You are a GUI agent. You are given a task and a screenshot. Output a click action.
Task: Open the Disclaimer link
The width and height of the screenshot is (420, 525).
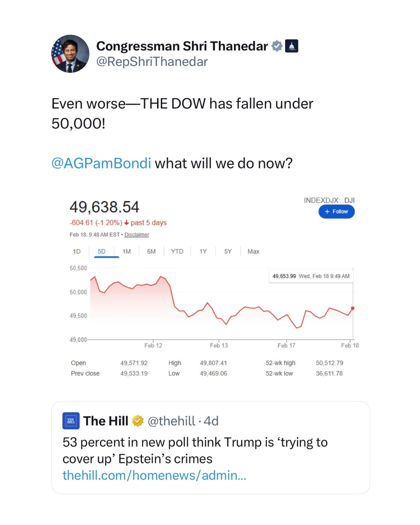pyautogui.click(x=136, y=235)
